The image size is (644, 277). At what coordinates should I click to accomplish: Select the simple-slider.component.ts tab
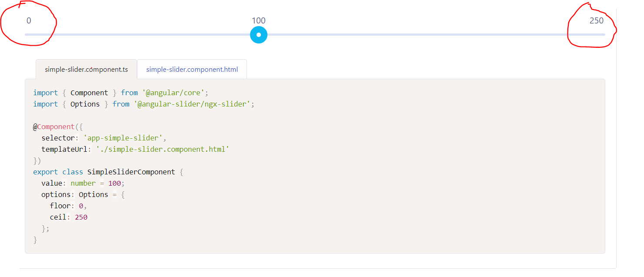tap(86, 69)
